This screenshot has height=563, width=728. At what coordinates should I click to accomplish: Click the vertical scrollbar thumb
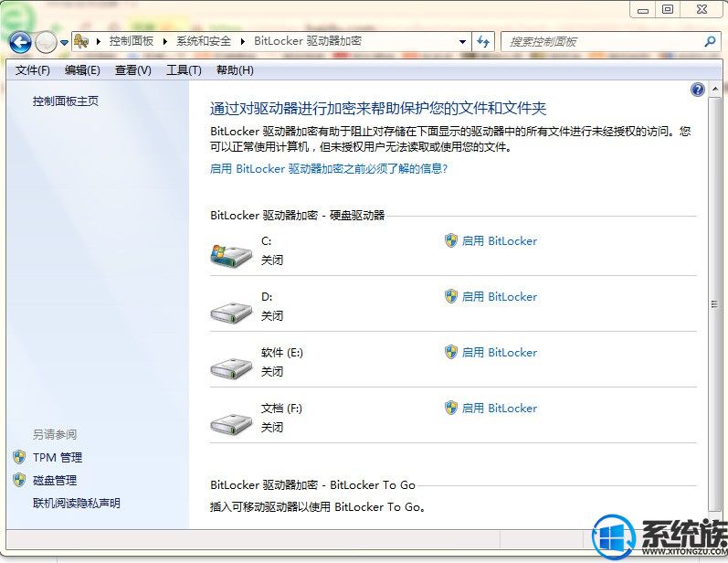click(715, 304)
